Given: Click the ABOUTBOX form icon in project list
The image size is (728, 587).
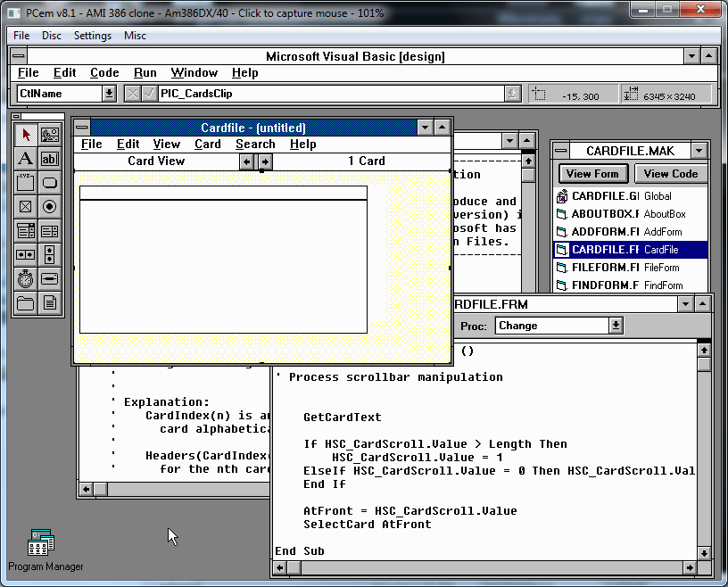Looking at the screenshot, I should coord(562,214).
